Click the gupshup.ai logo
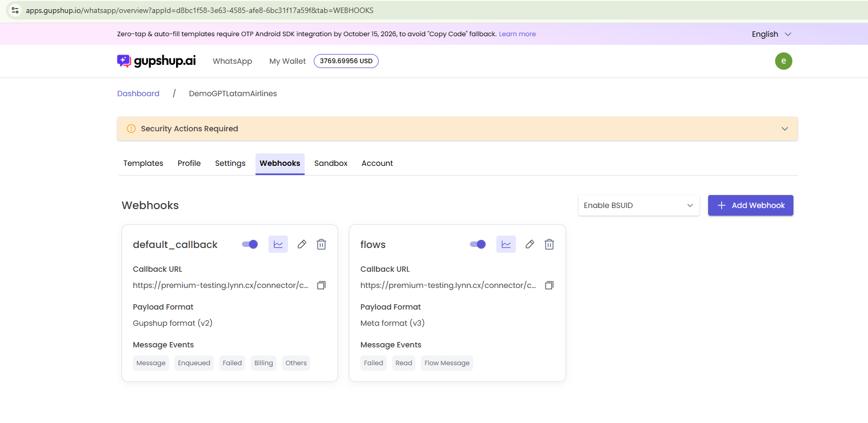The height and width of the screenshot is (423, 868). point(157,61)
